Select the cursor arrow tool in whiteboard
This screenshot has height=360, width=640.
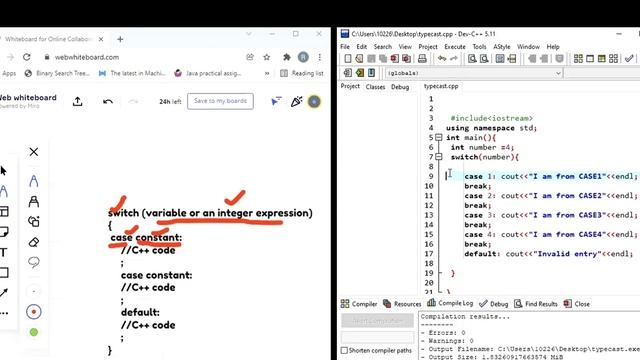pos(4,171)
